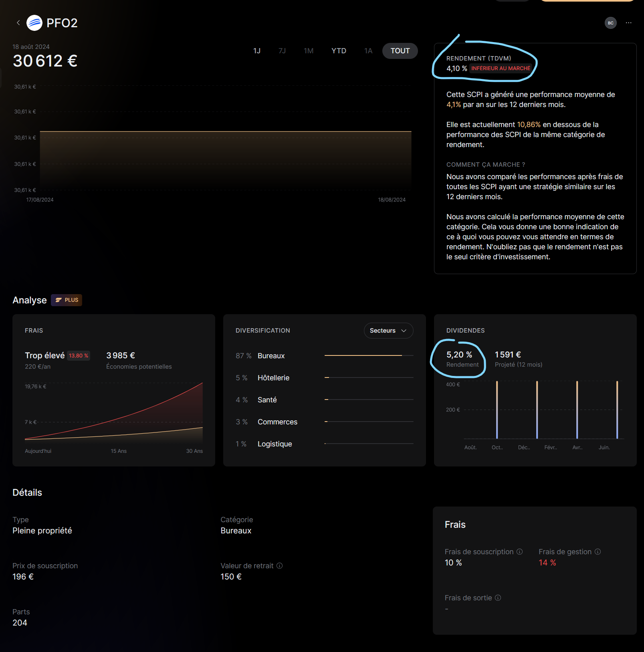Click the 196 € subscription price

click(23, 577)
